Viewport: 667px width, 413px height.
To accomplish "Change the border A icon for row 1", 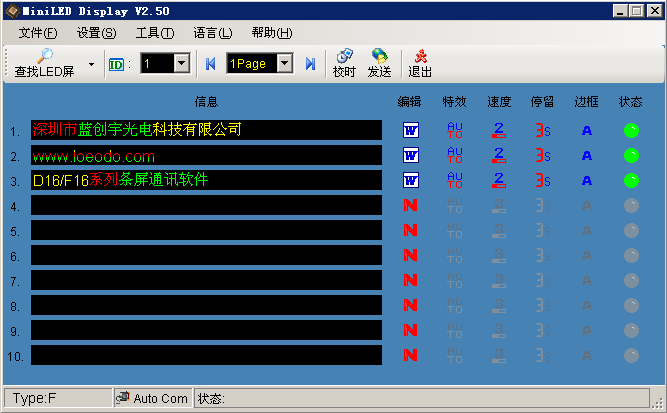I will pyautogui.click(x=587, y=131).
